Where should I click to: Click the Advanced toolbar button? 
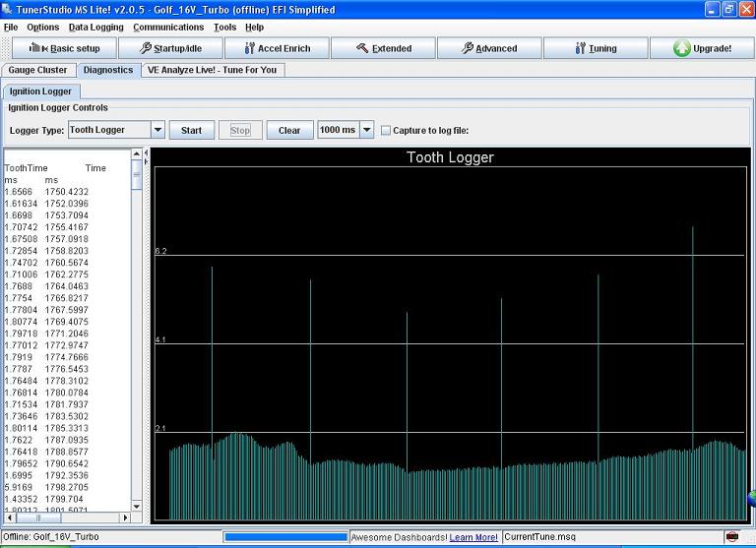[488, 48]
